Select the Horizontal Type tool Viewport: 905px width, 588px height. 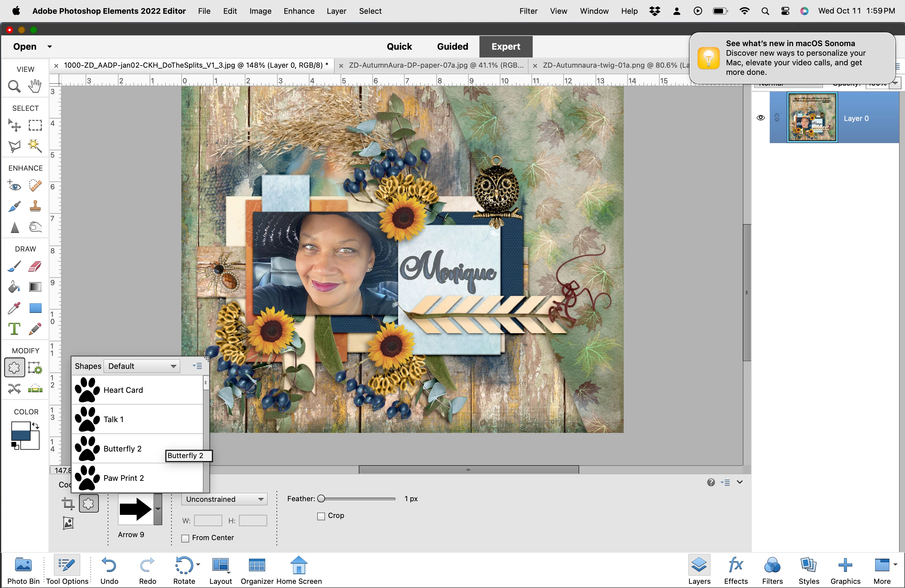coord(14,329)
